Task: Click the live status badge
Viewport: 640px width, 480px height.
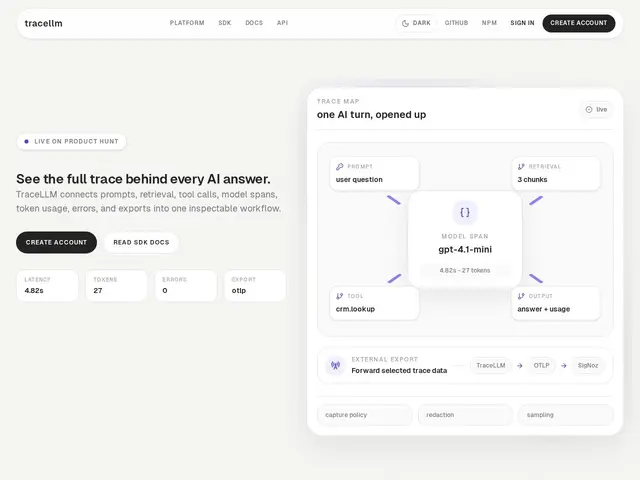Action: (x=596, y=109)
